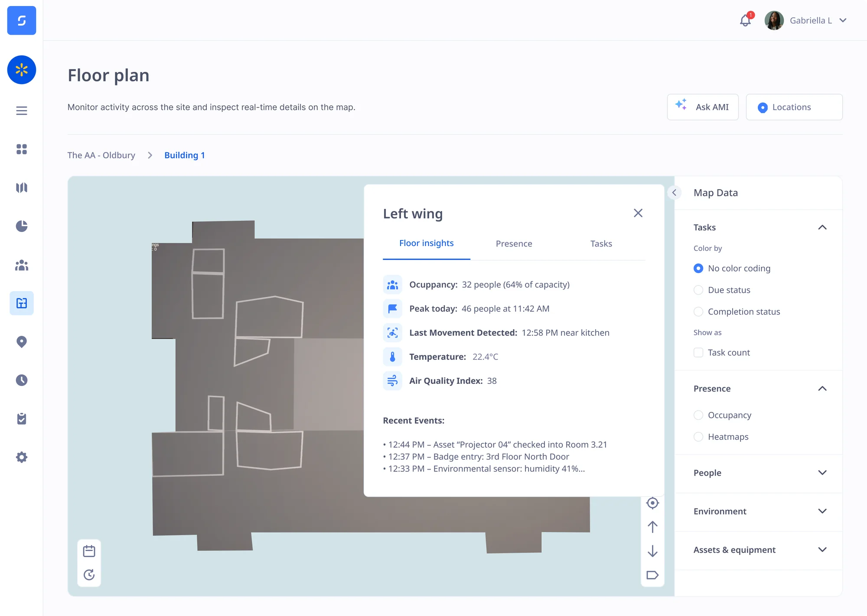Open the people group icon in the sidebar
This screenshot has width=867, height=616.
(x=22, y=265)
